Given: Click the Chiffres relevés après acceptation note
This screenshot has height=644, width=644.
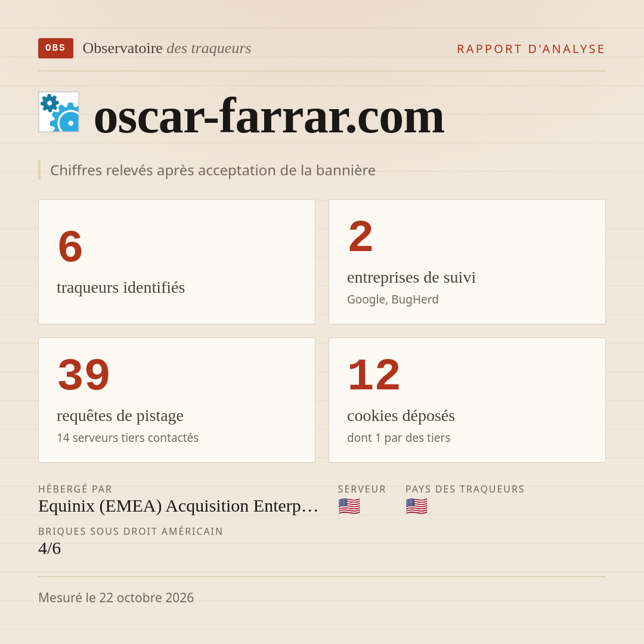Looking at the screenshot, I should (213, 170).
